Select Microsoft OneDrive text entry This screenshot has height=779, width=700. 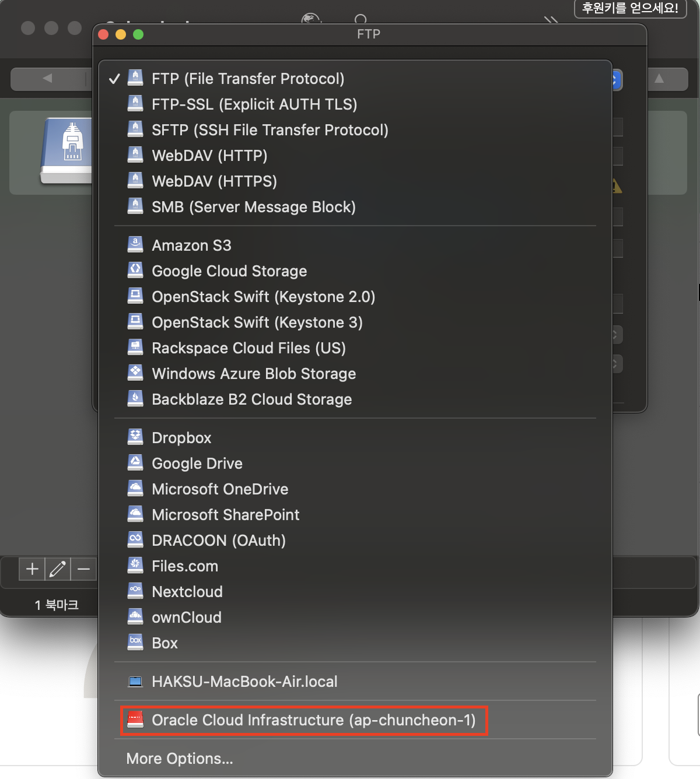220,489
